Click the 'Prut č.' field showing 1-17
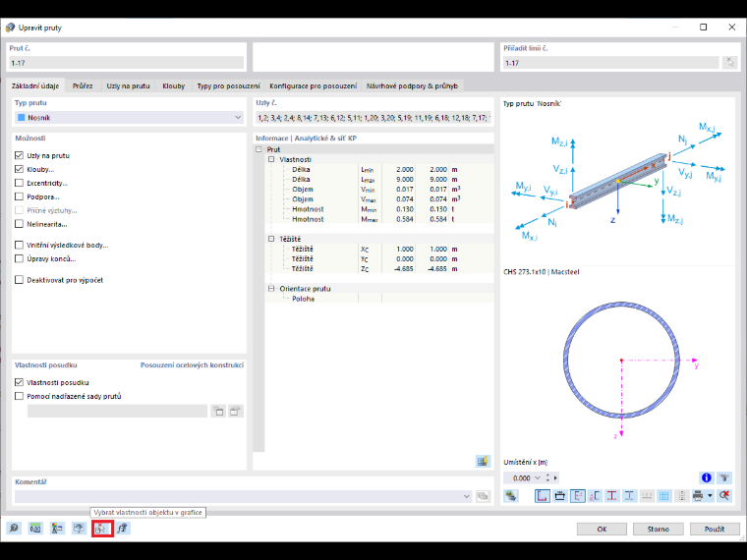 pyautogui.click(x=126, y=63)
